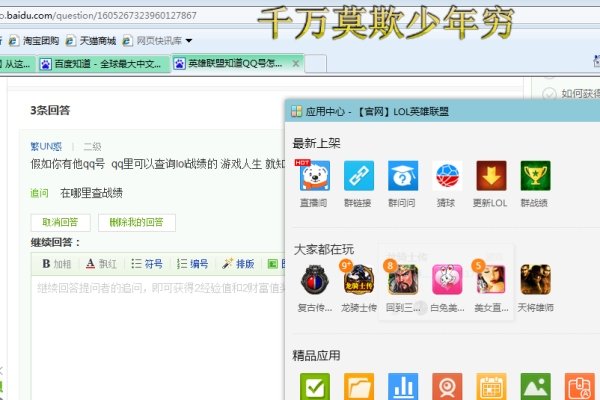Open the 回到三... game icon
The width and height of the screenshot is (600, 400).
point(403,279)
